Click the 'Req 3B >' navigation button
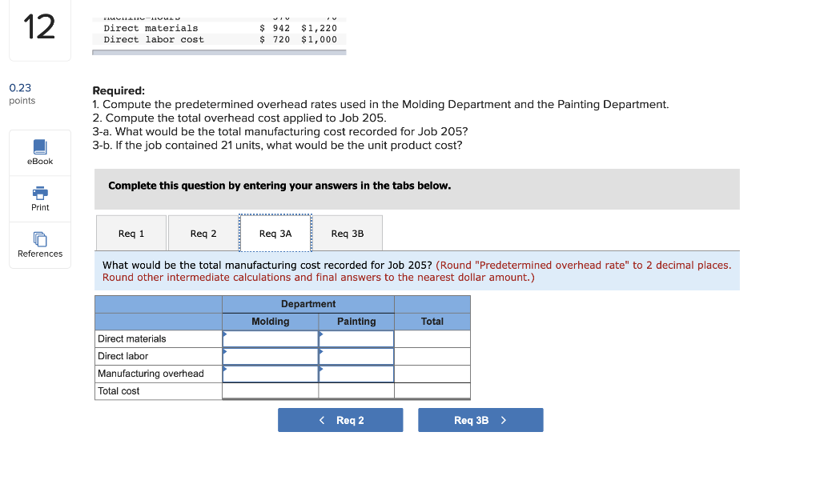 (x=480, y=419)
